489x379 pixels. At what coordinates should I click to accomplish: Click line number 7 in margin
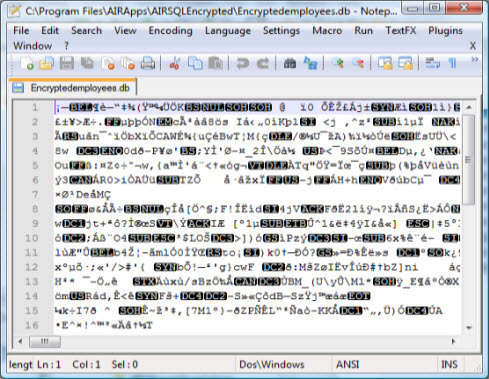tap(35, 194)
